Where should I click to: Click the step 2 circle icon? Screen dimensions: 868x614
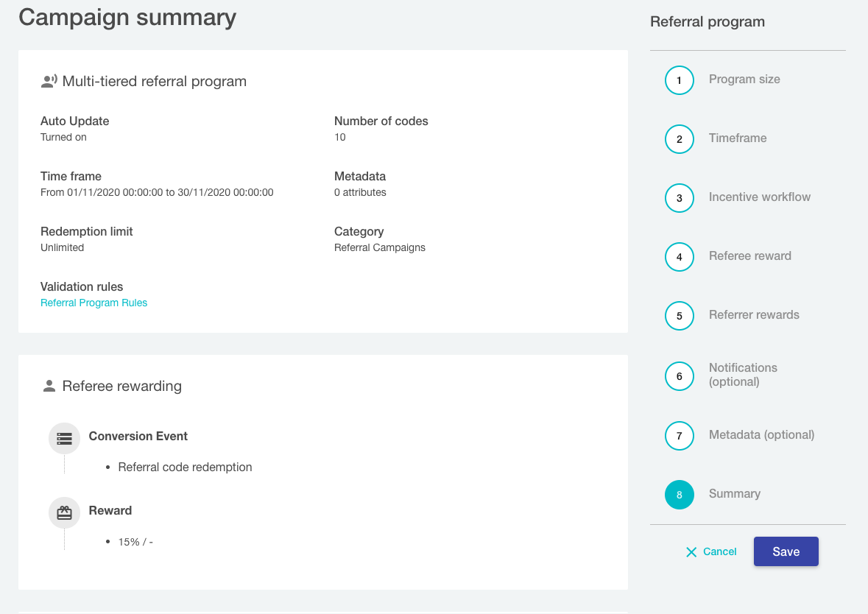680,139
